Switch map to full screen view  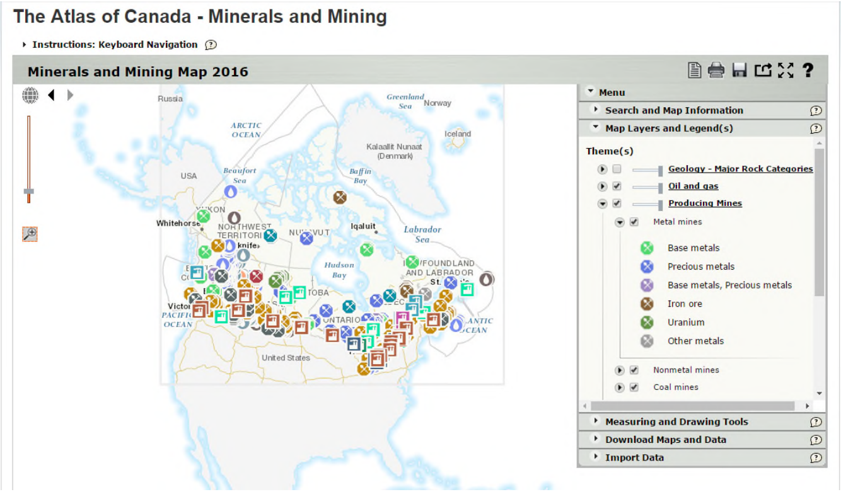pos(786,70)
